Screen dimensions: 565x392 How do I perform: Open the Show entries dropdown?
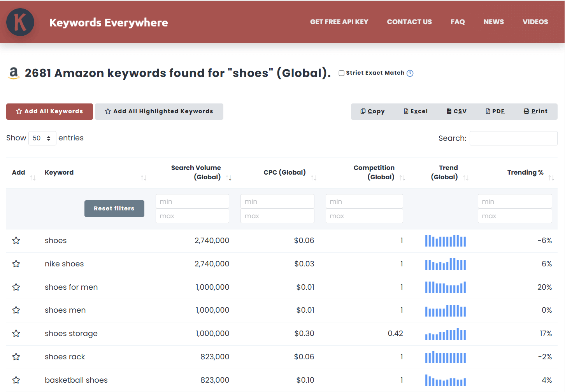[42, 138]
